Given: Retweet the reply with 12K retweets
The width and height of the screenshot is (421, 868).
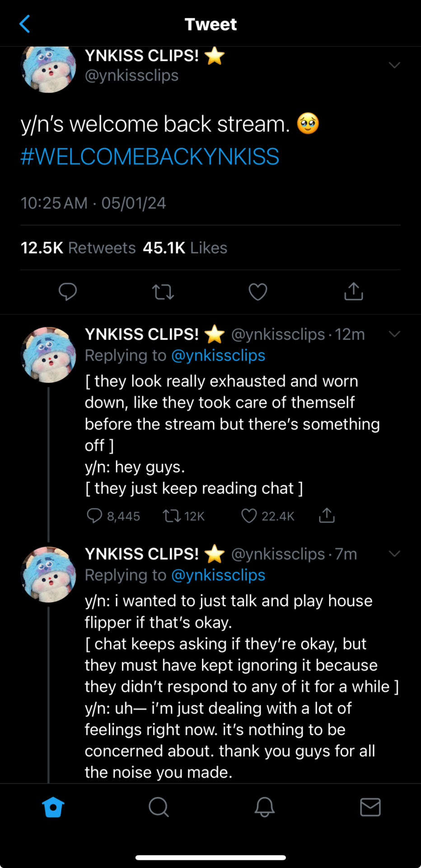Looking at the screenshot, I should click(x=172, y=516).
